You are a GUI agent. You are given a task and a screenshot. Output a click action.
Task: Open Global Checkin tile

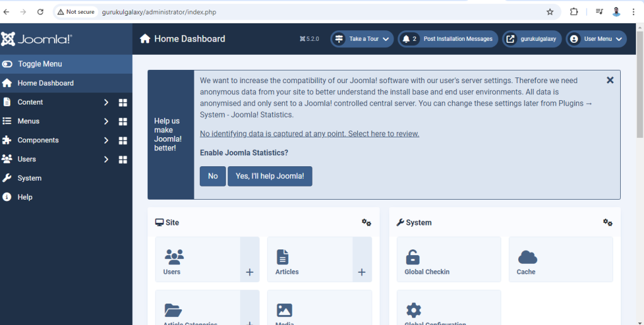449,259
